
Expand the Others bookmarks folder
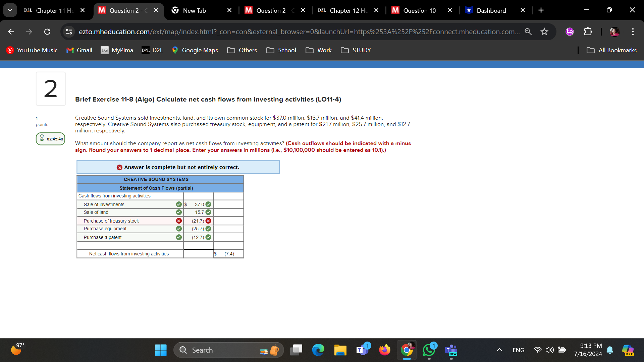(x=242, y=50)
